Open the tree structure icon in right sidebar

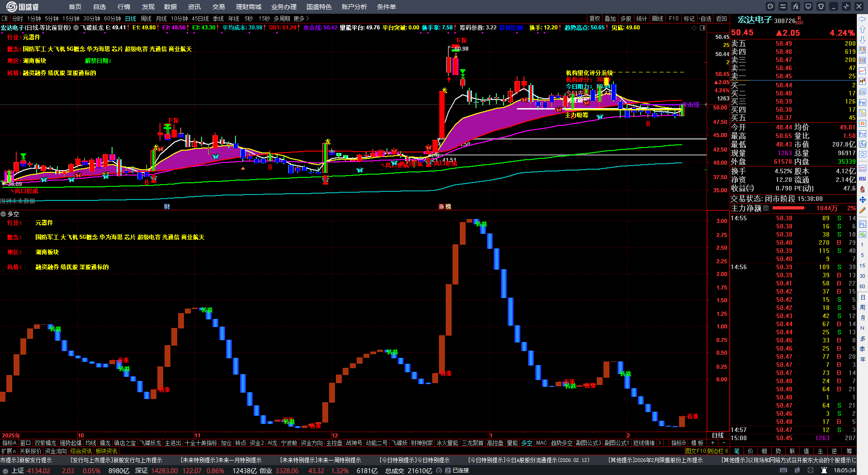pos(863,113)
